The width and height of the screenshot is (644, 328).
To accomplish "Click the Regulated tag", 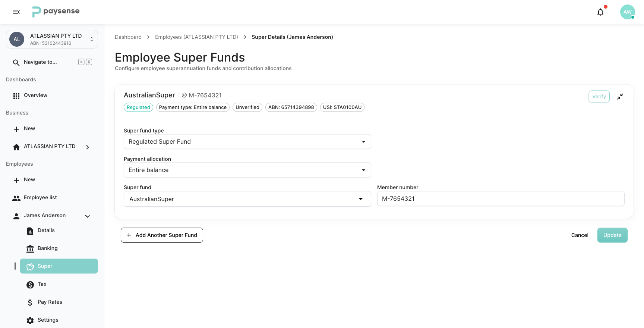I will pos(138,107).
